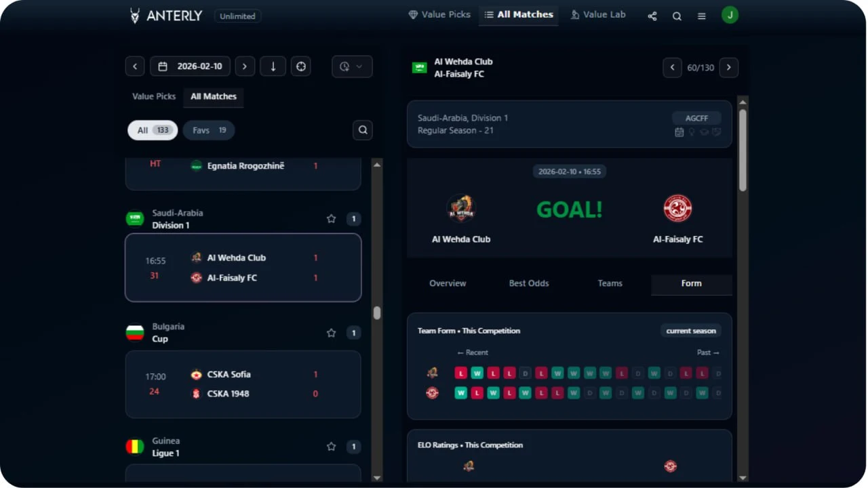
Task: Star the Bulgaria Cup competition
Action: (x=331, y=333)
